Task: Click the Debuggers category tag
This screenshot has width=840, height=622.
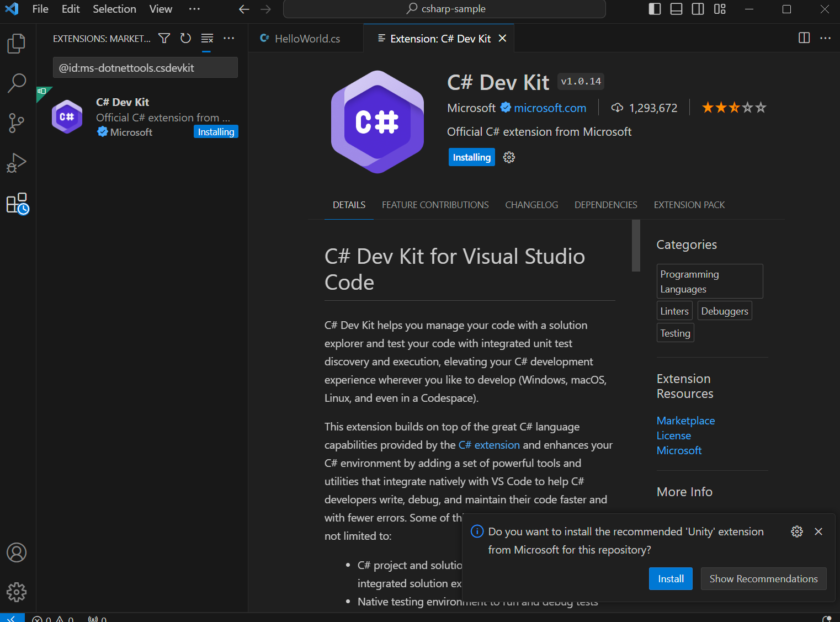Action: 725,311
